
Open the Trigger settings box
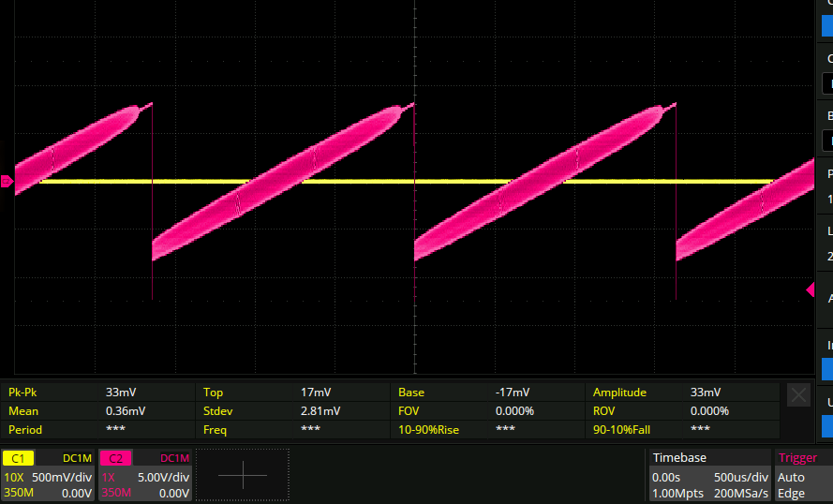point(802,475)
